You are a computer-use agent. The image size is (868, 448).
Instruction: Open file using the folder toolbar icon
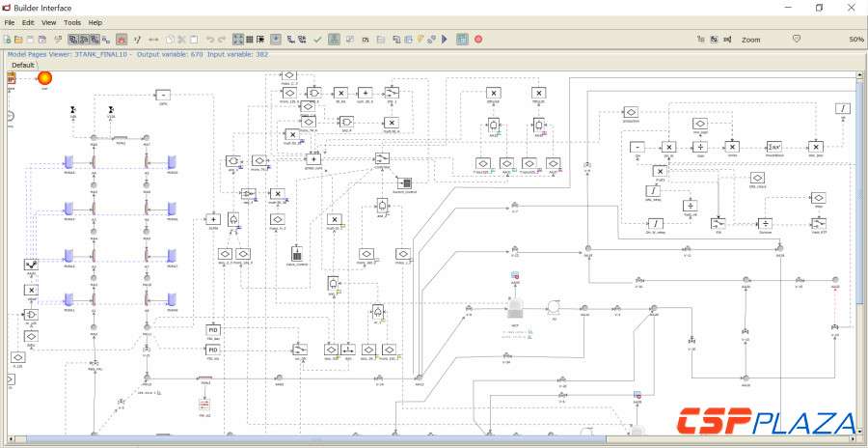pyautogui.click(x=18, y=40)
